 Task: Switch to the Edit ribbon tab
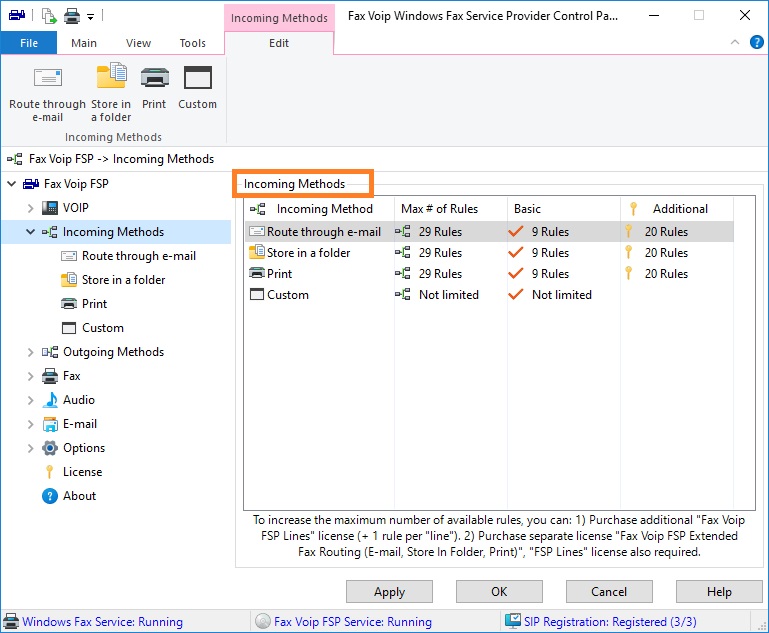pos(279,43)
